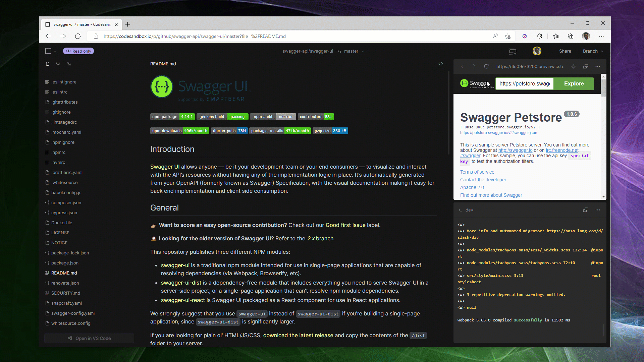The height and width of the screenshot is (362, 644).
Task: Open the dev terminal more options
Action: click(x=598, y=210)
